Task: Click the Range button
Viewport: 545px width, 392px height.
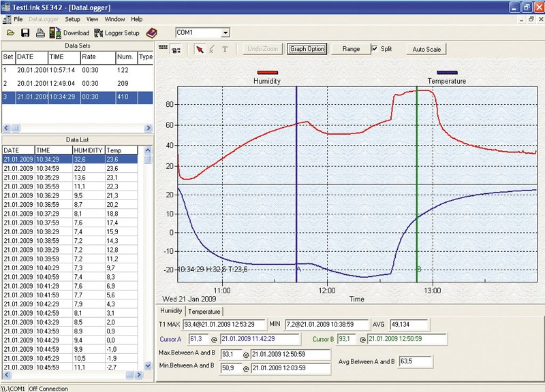Action: coord(351,49)
